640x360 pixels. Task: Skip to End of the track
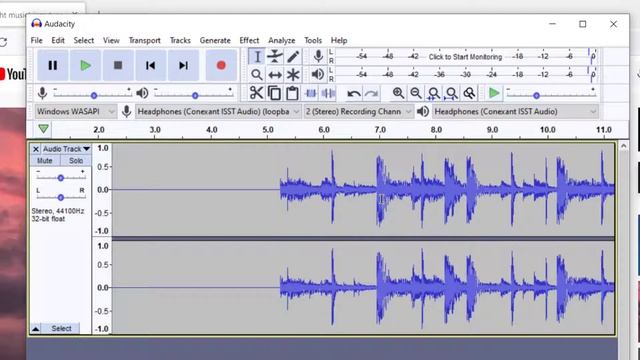click(x=183, y=65)
